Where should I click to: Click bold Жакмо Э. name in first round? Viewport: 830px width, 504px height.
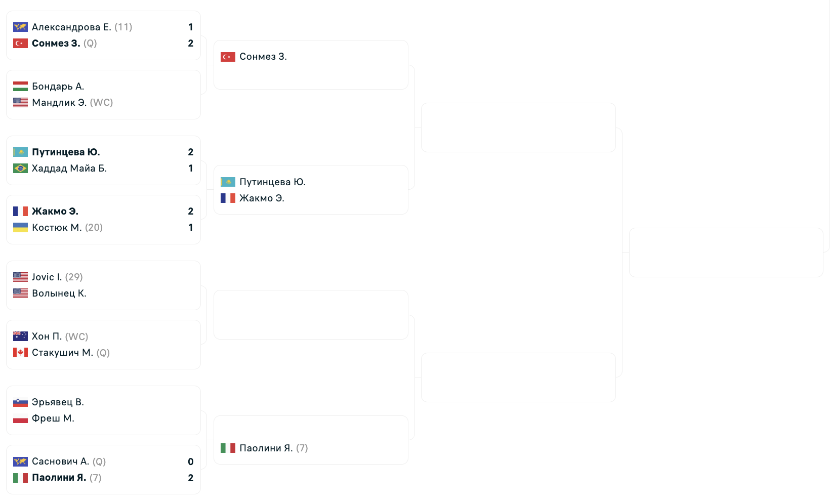[x=55, y=212]
